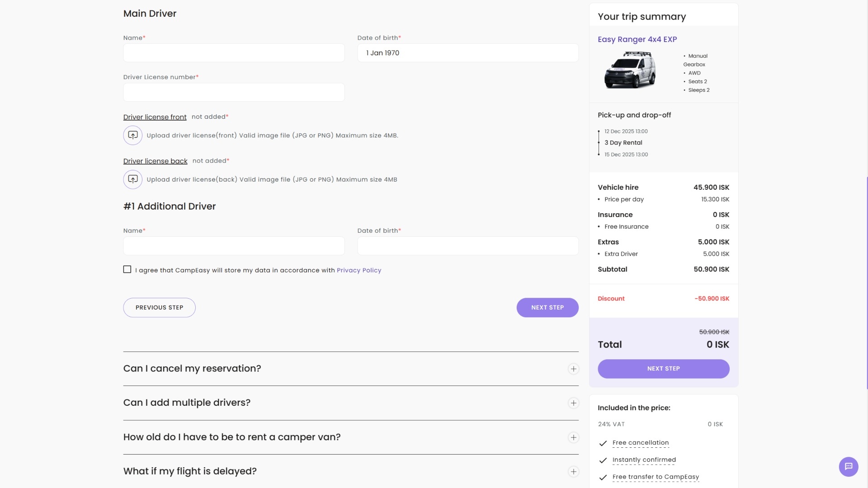Expand 'What if my flight is delayed?'
The width and height of the screenshot is (868, 488).
click(x=573, y=471)
